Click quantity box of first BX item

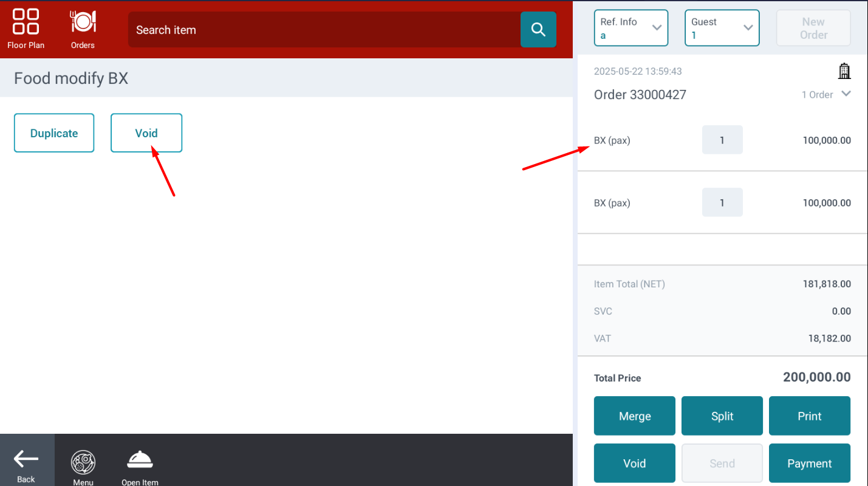[722, 140]
